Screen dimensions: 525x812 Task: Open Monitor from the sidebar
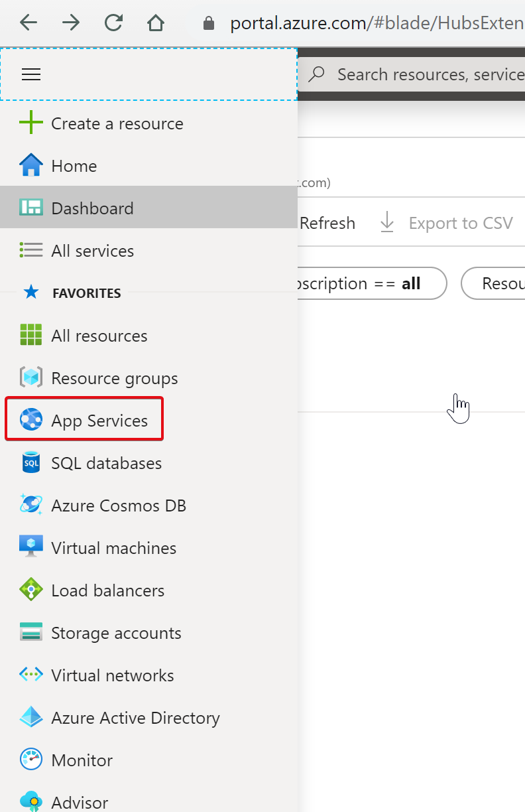82,760
